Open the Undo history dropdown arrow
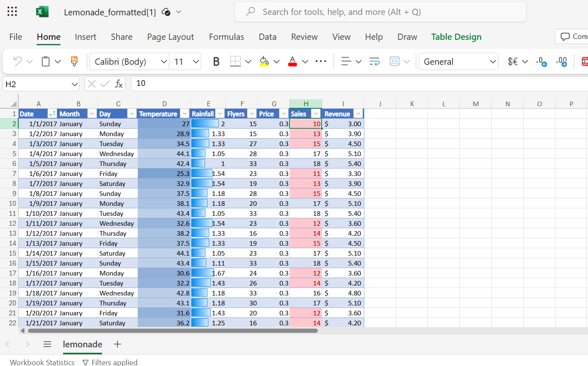This screenshot has width=588, height=366. tap(29, 61)
